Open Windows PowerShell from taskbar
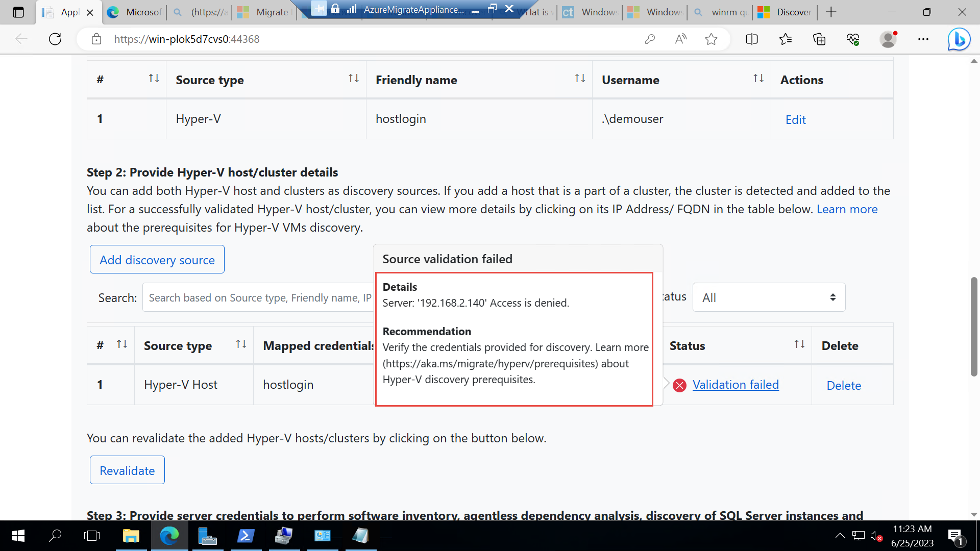The height and width of the screenshot is (551, 980). pos(246,536)
